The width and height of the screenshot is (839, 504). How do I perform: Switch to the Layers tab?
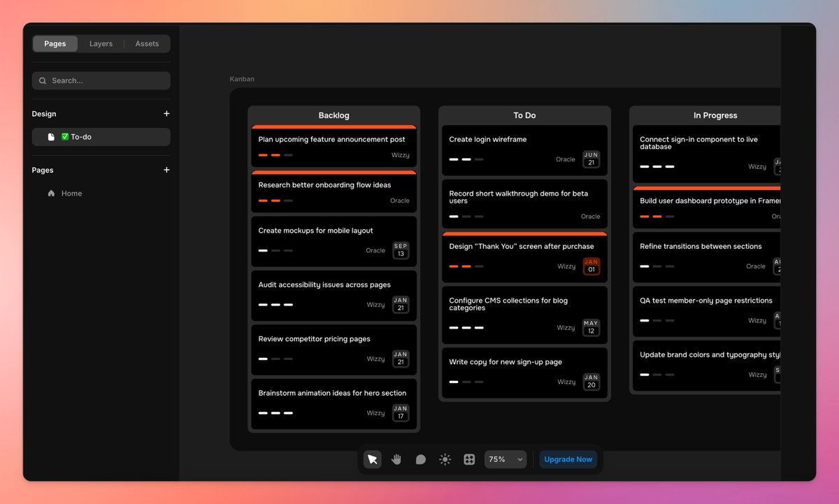tap(101, 43)
